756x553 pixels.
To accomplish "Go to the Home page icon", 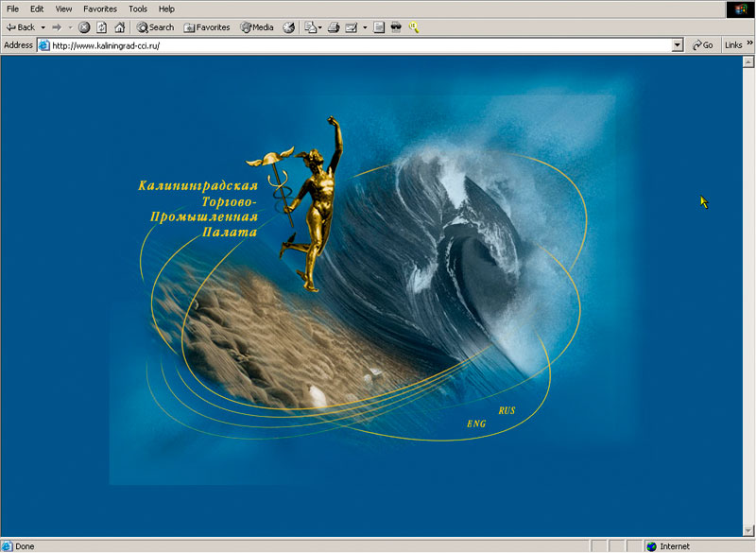I will pos(119,27).
